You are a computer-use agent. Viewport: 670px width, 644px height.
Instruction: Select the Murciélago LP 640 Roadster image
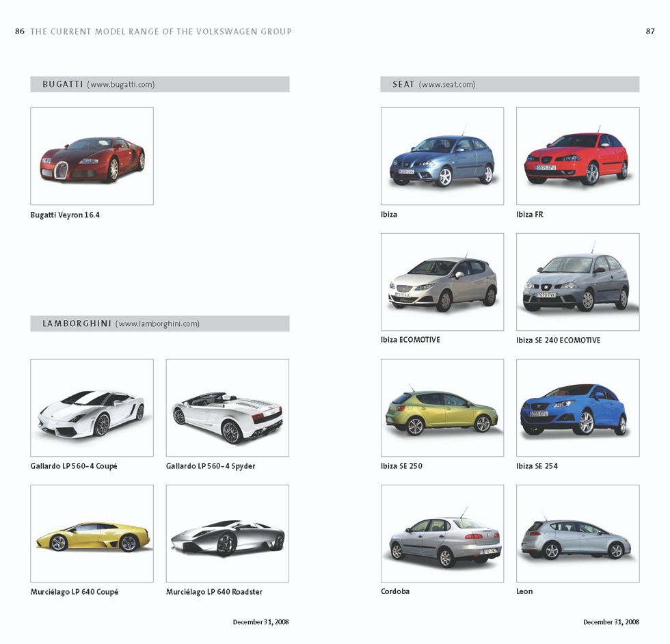tap(227, 534)
